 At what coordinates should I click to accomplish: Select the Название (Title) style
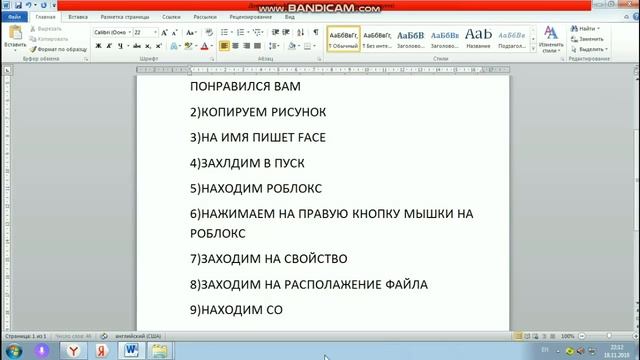[x=478, y=39]
